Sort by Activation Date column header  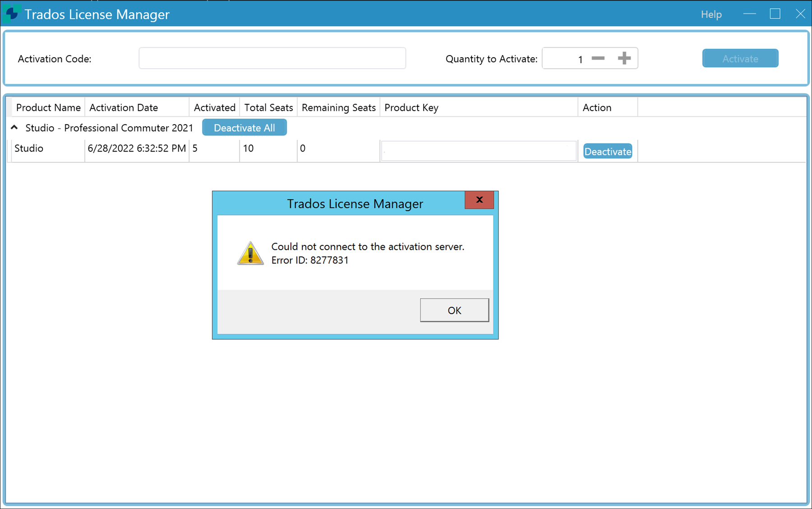click(137, 107)
